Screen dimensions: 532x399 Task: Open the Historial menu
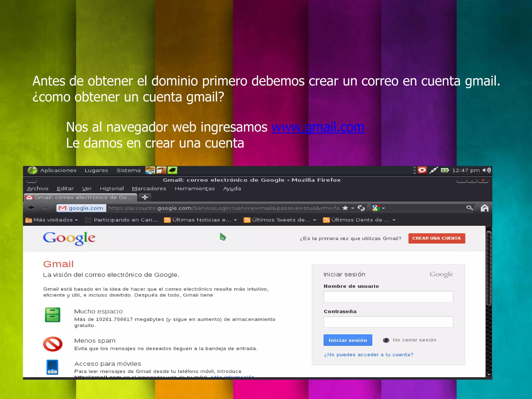tap(112, 189)
